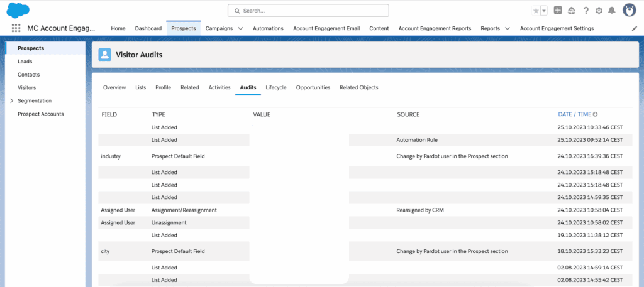Click the 'Unassignment' type cell
The height and width of the screenshot is (287, 644).
pos(169,223)
